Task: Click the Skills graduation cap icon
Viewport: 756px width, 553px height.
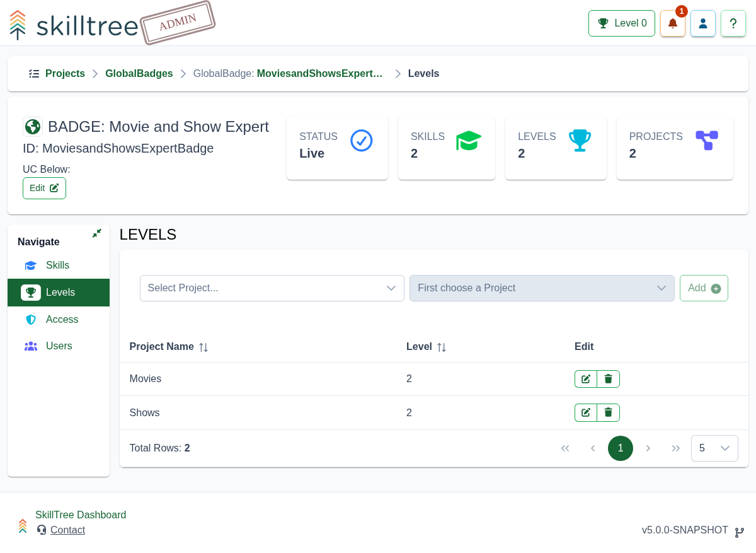Action: pos(469,141)
